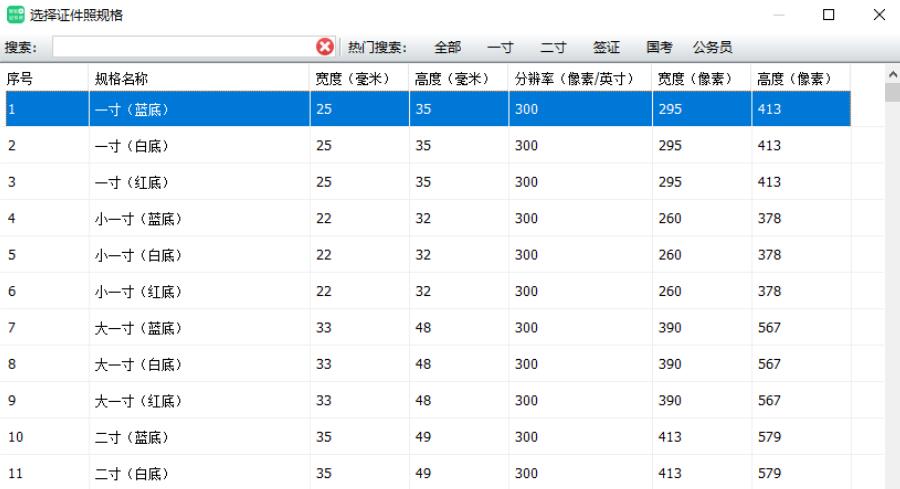Sort by 高度（毫米）column header

pyautogui.click(x=459, y=78)
